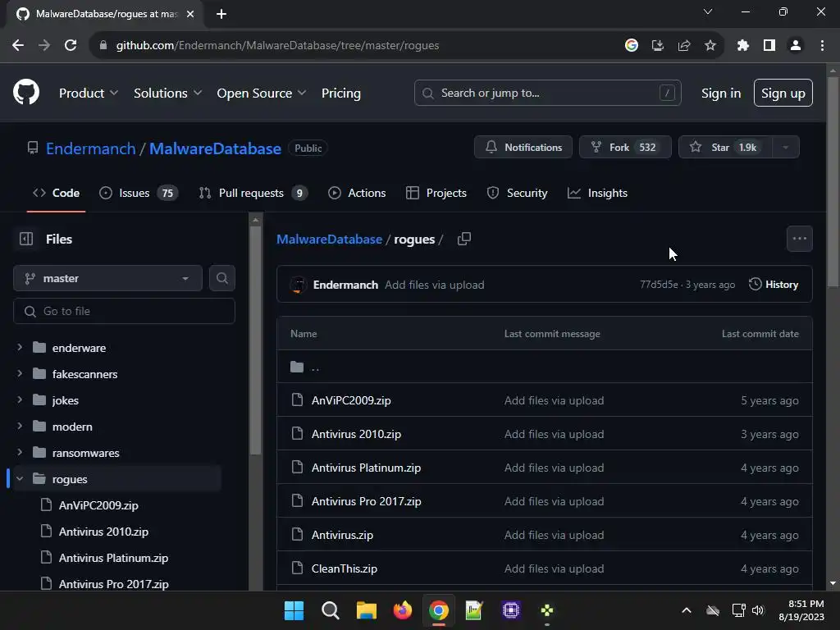Star the MalwareDatabase repository
The height and width of the screenshot is (630, 840).
pos(725,148)
